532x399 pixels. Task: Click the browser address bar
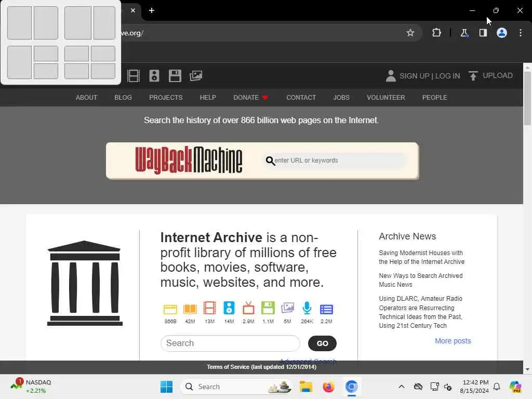pyautogui.click(x=261, y=33)
